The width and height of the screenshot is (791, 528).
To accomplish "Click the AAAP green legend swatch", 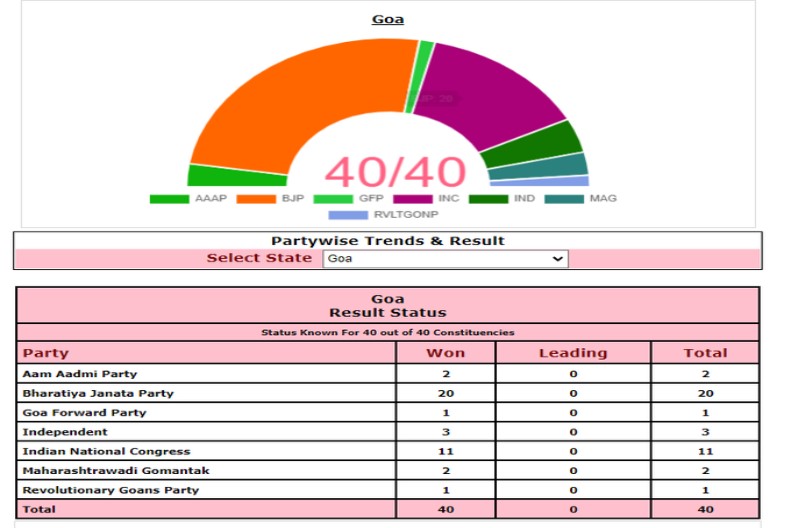I will [x=170, y=199].
